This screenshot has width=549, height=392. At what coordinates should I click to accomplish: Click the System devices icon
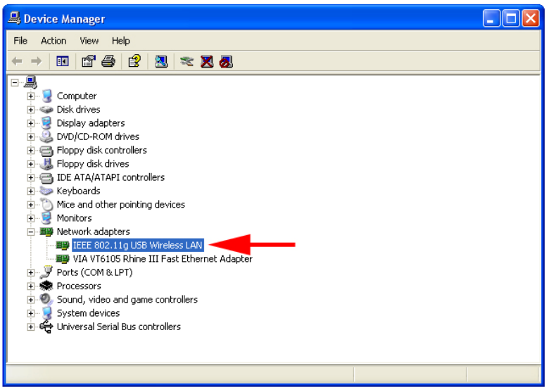click(x=47, y=313)
